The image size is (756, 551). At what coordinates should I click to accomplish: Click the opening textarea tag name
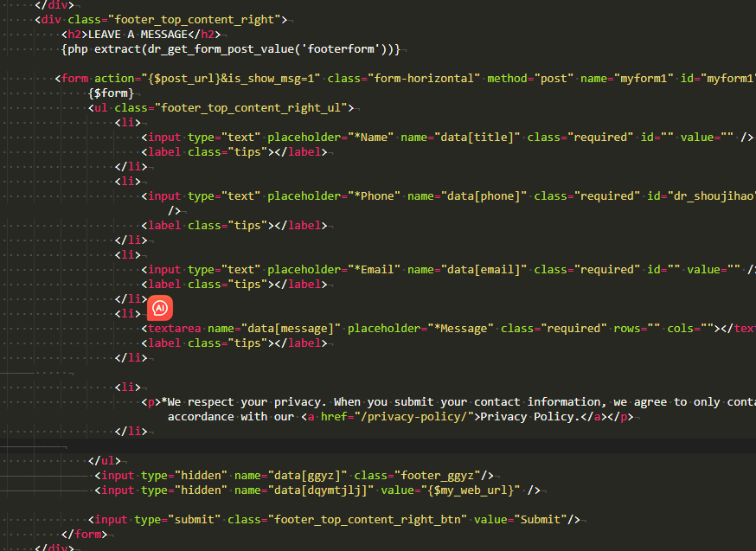[174, 328]
